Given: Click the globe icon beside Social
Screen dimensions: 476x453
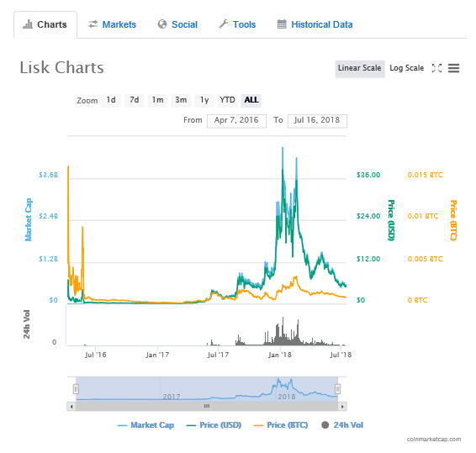Looking at the screenshot, I should [162, 24].
